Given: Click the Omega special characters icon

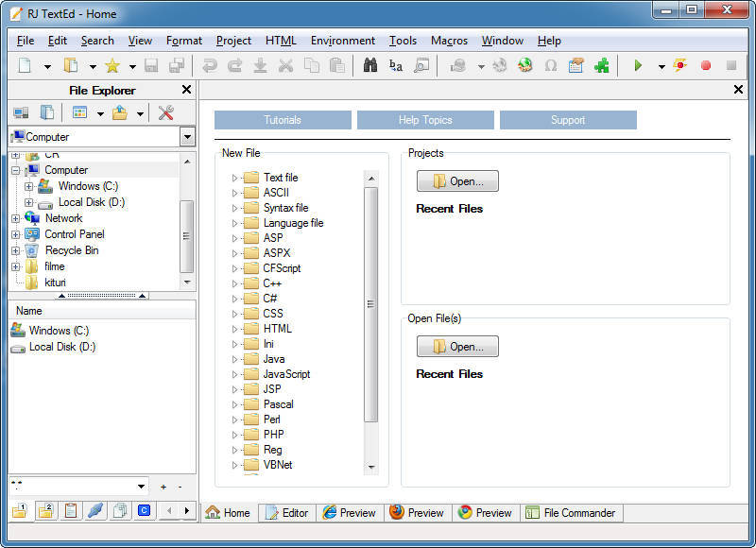Looking at the screenshot, I should [551, 65].
